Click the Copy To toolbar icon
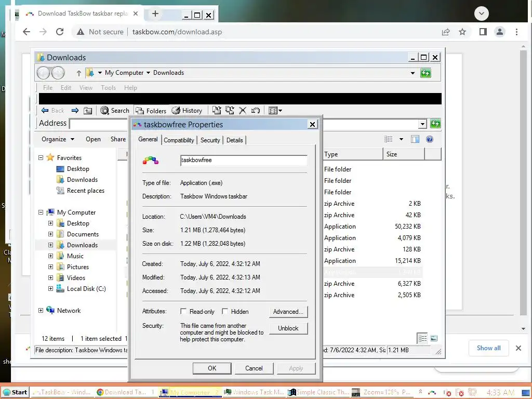Viewport: 532px width, 399px height. click(230, 110)
